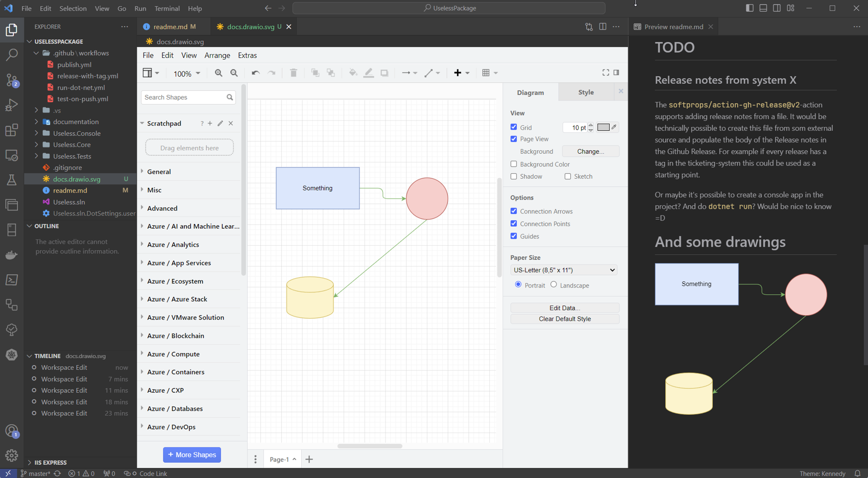Open the pages three-dot menu
Image resolution: width=868 pixels, height=478 pixels.
(255, 459)
